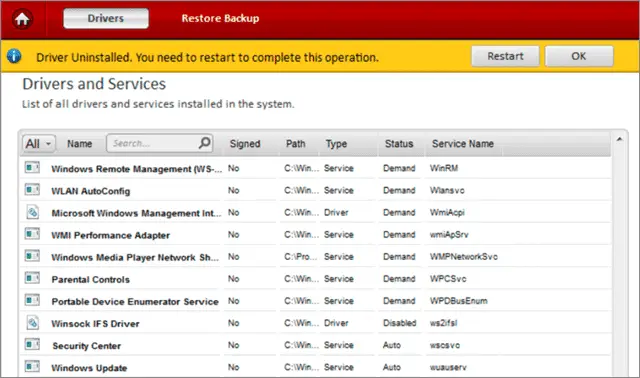Viewport: 640px width, 378px height.
Task: Click service icon for WLAN AutoConfig
Action: 32,190
